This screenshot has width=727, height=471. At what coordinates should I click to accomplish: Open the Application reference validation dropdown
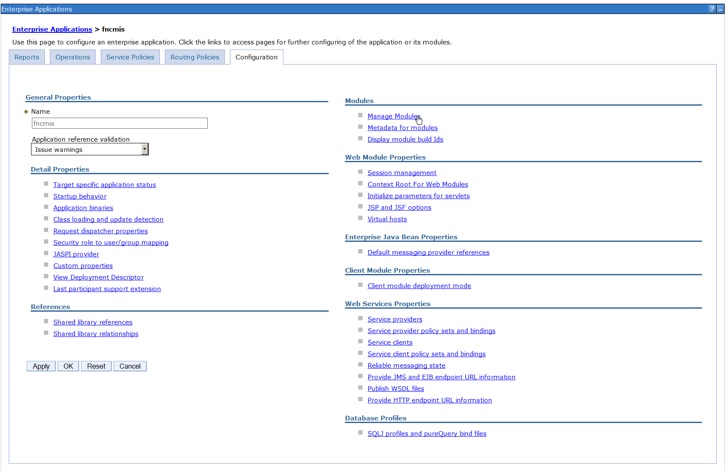(90, 149)
